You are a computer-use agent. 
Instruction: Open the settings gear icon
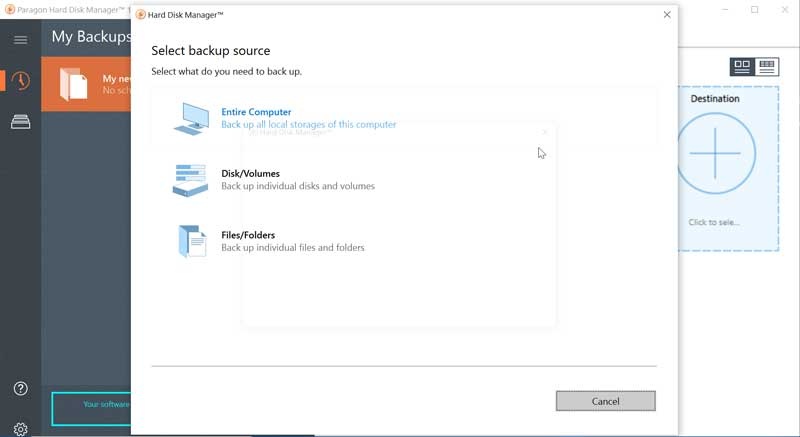[x=20, y=428]
